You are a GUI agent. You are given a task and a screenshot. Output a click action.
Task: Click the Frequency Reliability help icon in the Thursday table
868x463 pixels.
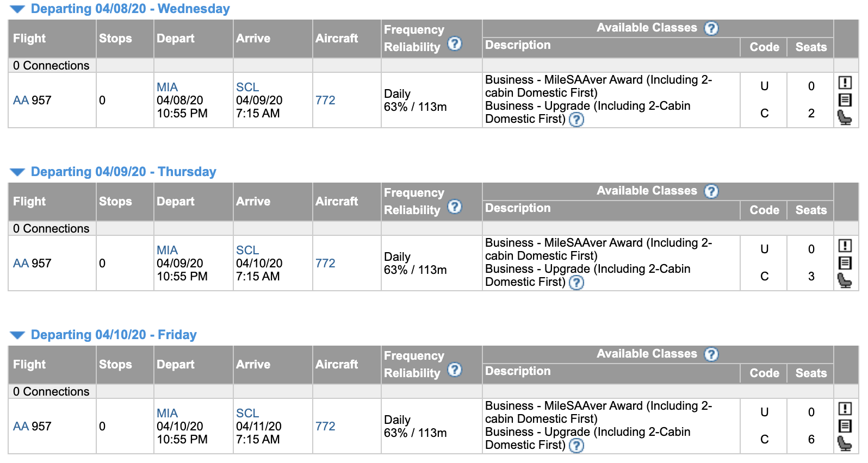455,207
